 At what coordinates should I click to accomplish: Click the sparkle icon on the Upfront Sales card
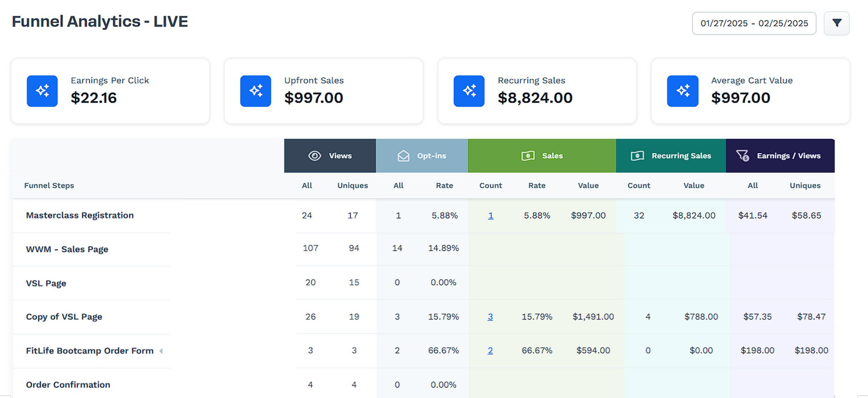pos(256,91)
